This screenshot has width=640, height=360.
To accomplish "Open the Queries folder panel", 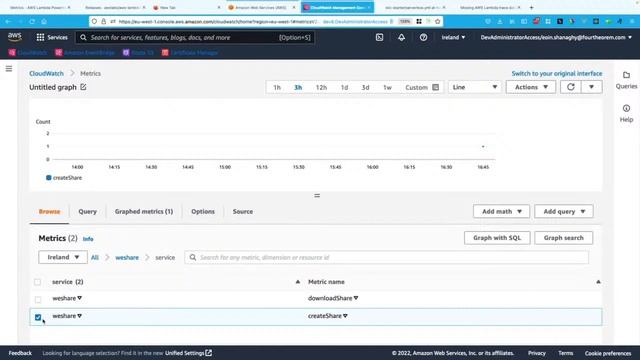I will [x=626, y=80].
